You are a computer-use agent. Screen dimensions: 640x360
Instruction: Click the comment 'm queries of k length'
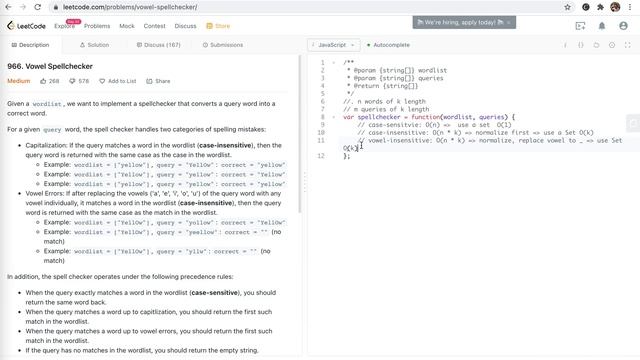point(386,109)
